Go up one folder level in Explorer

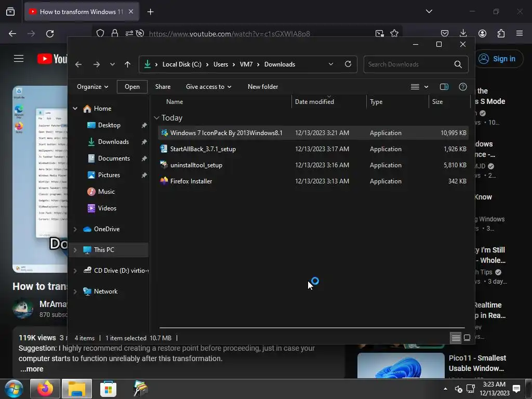click(x=128, y=64)
